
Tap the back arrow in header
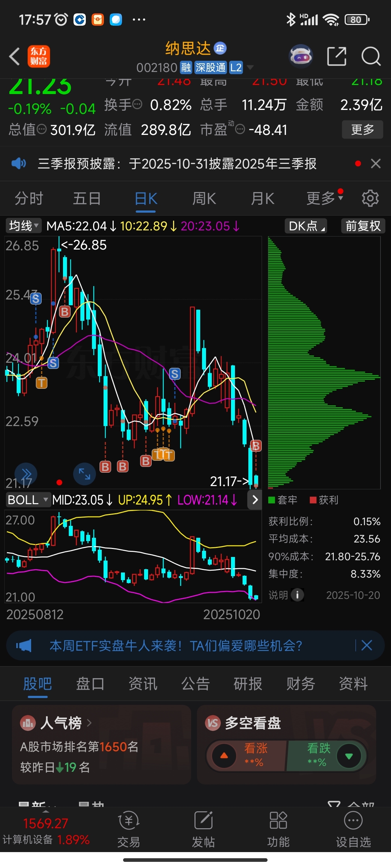click(x=14, y=57)
